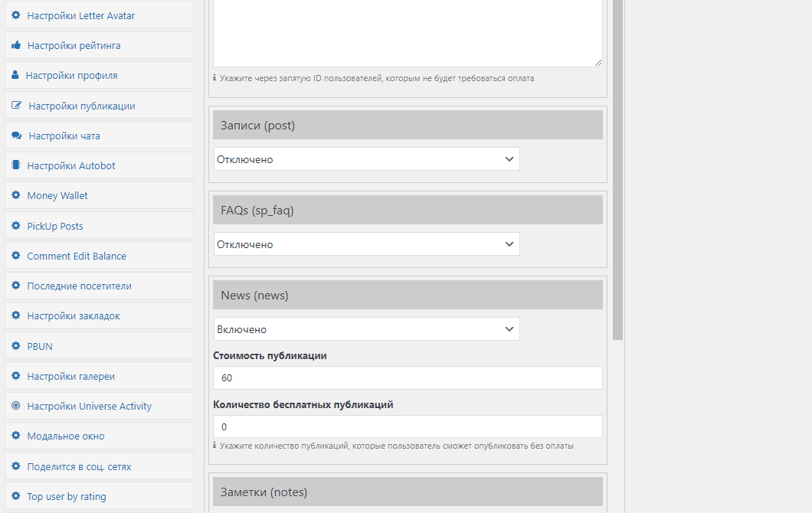
Task: Click the Стоимость публикации input field
Action: click(x=408, y=377)
